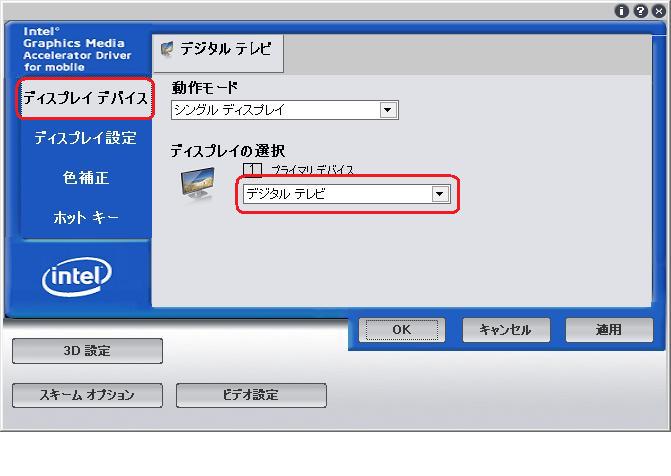Open 色補正 menu item
The height and width of the screenshot is (476, 671).
point(86,178)
